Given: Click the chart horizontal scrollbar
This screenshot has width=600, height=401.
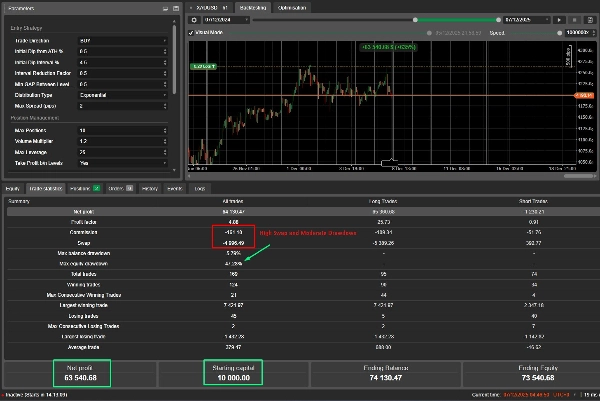Looking at the screenshot, I should [578, 176].
